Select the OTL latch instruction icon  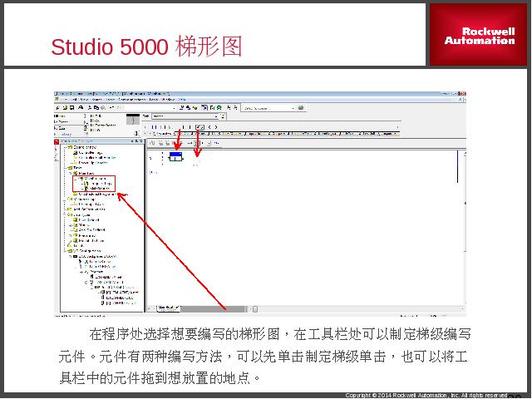point(216,127)
